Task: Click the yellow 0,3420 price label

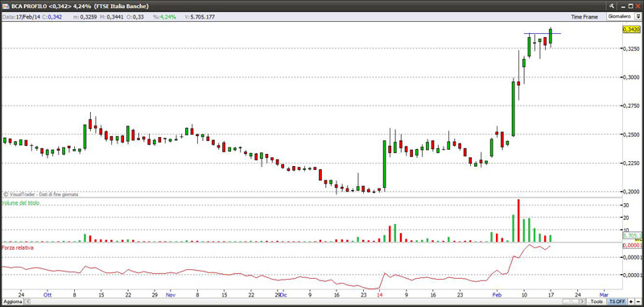Action: tap(631, 30)
